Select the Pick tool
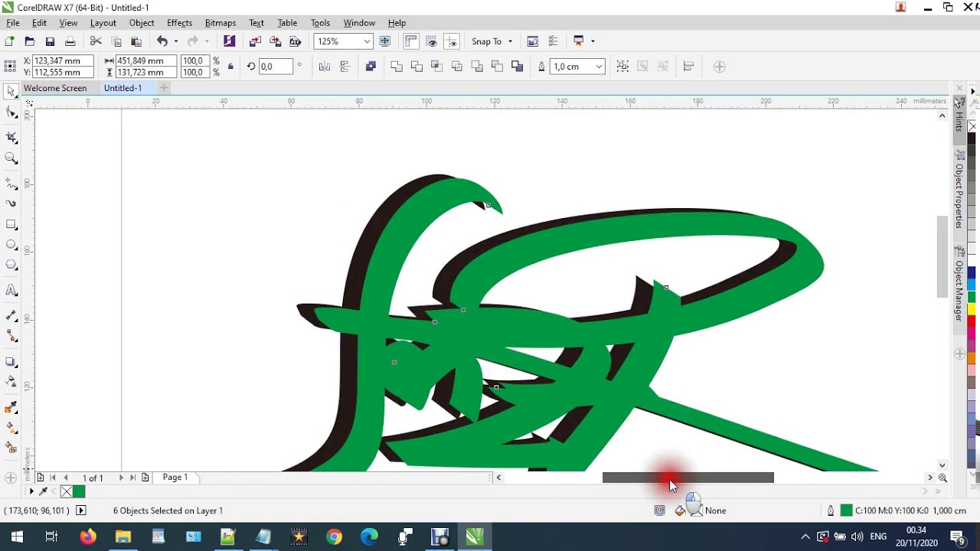The image size is (980, 551). 11,92
